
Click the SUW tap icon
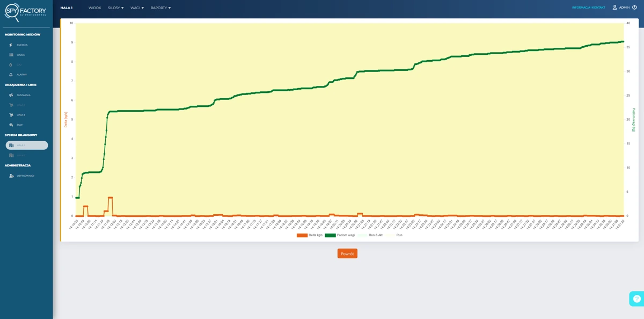[11, 125]
